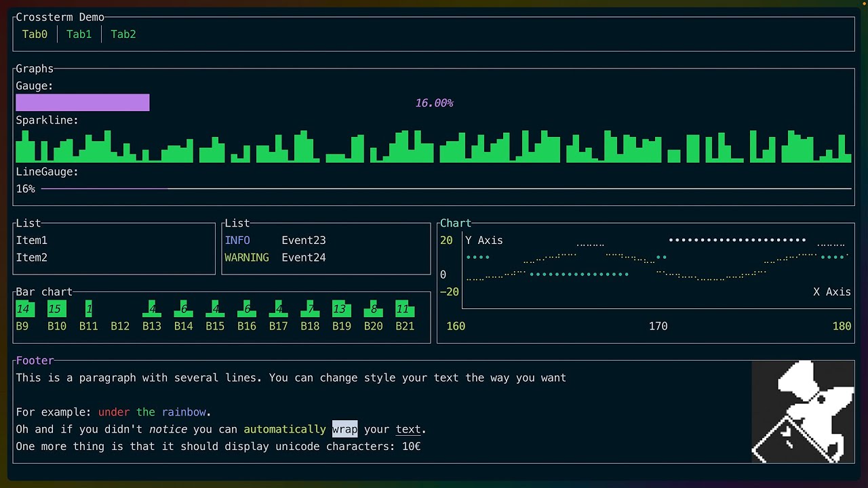Click the -20 y-axis value
868x488 pixels.
click(x=450, y=291)
